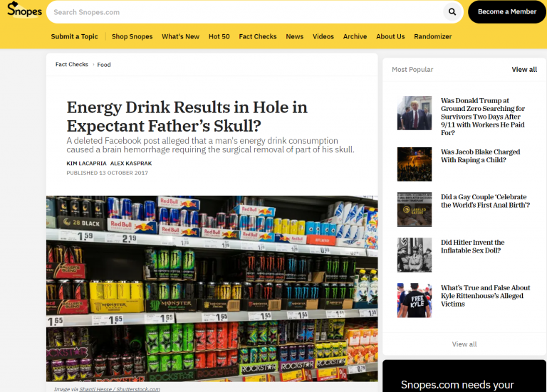Click the Donald Trump Ground Zero thumbnail
Screen dimensions: 547x392
point(414,113)
